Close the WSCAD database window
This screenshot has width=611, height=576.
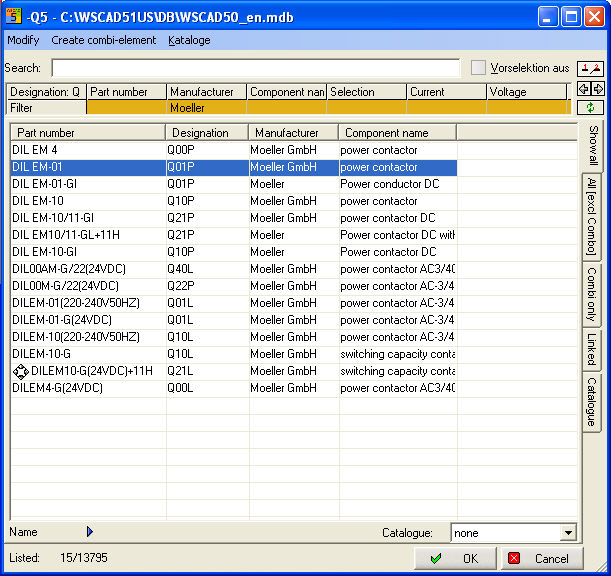click(x=594, y=17)
